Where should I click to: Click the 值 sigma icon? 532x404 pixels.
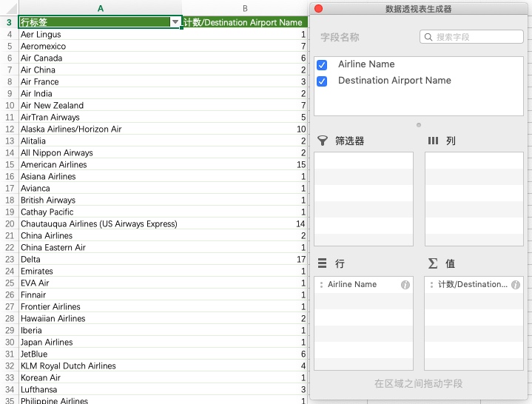click(433, 263)
